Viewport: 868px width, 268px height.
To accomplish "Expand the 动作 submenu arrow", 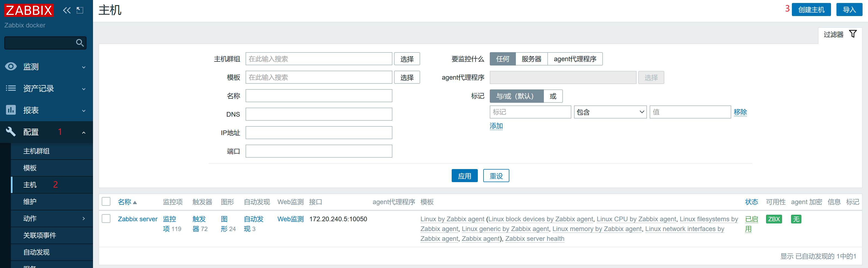I will [83, 219].
